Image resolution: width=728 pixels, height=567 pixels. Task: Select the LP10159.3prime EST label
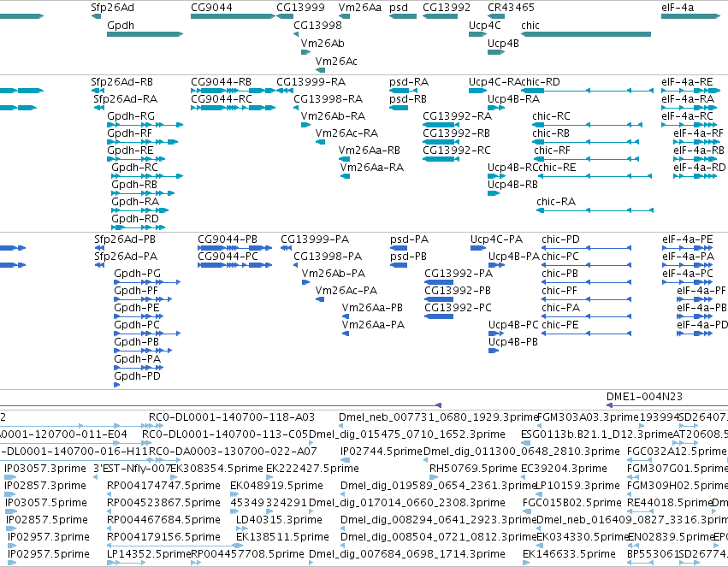pyautogui.click(x=577, y=486)
